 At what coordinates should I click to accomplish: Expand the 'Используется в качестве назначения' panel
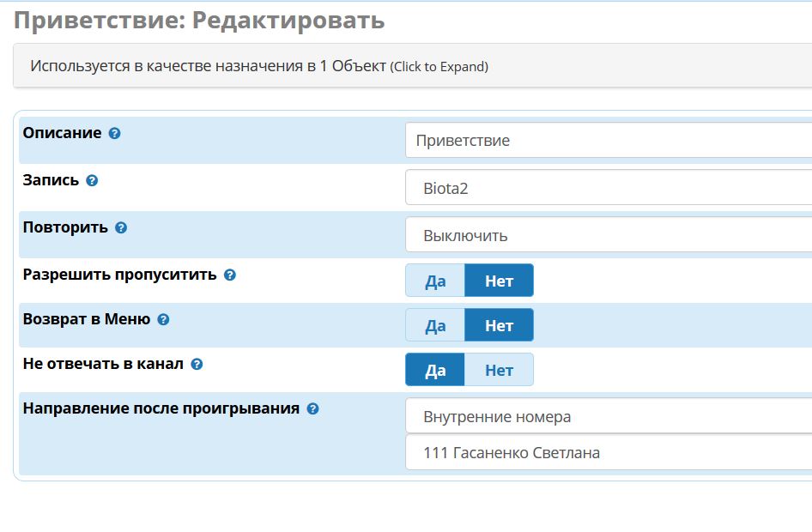point(259,66)
